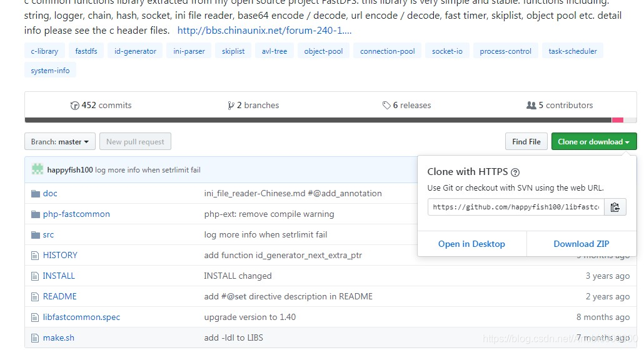Click the libfastcommon.spec file icon
Screen dimensions: 644x350
(x=35, y=317)
